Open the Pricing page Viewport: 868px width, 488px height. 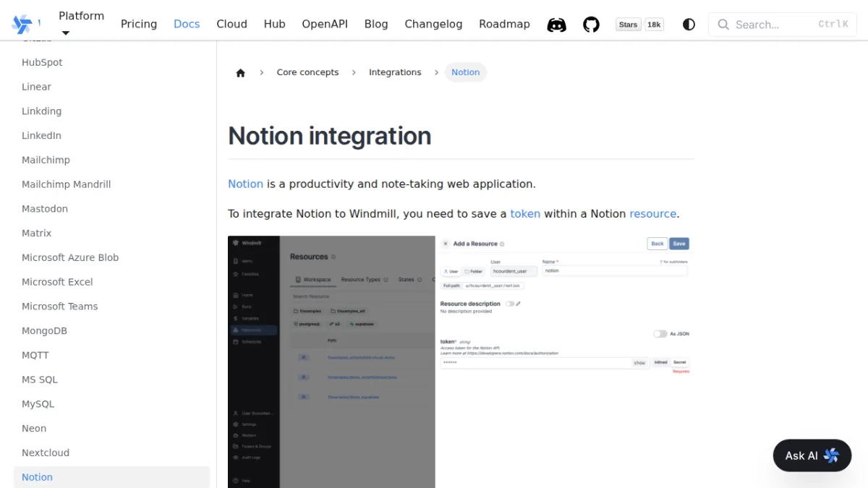coord(139,24)
